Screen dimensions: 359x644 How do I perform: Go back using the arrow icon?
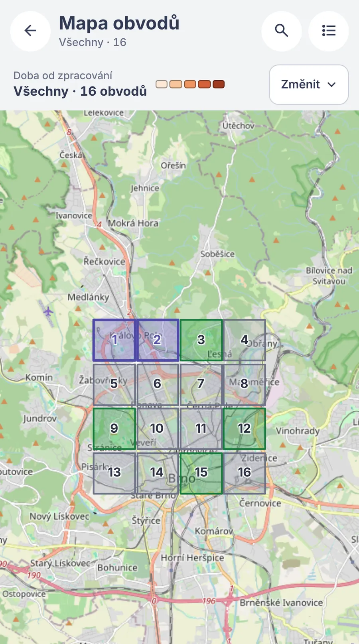click(30, 31)
